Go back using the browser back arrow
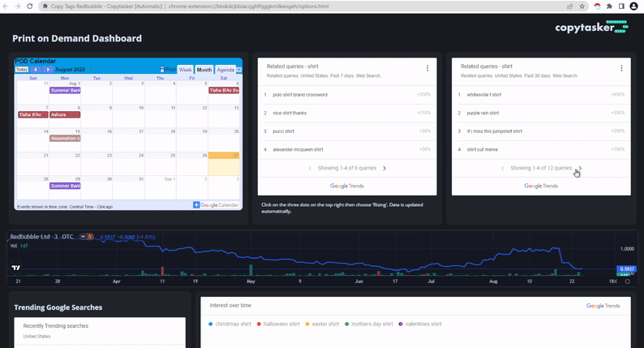The height and width of the screenshot is (348, 644). click(x=6, y=6)
